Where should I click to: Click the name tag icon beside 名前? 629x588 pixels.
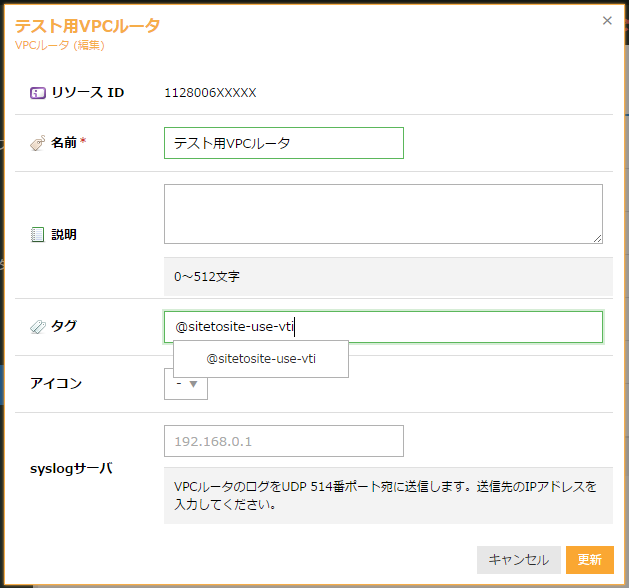tap(37, 143)
